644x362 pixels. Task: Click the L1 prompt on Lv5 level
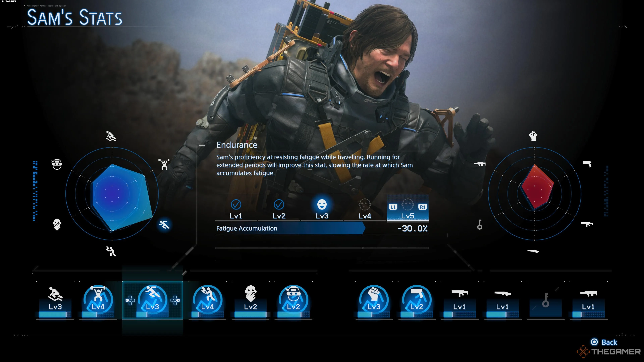click(x=393, y=207)
